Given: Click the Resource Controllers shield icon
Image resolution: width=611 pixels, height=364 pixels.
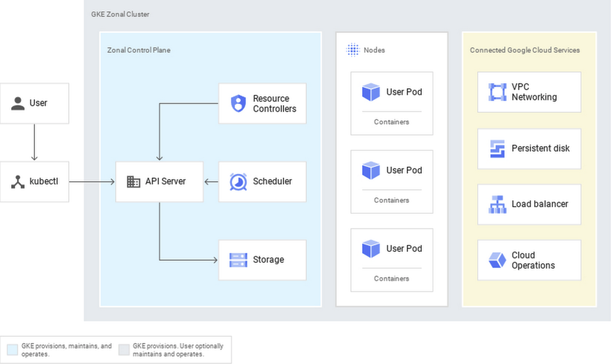Looking at the screenshot, I should (x=238, y=103).
